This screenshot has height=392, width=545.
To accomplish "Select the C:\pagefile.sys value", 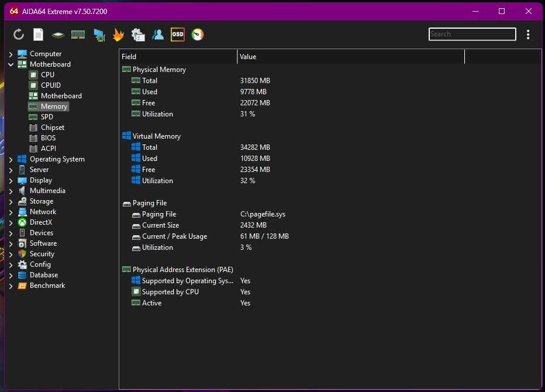I will (x=263, y=214).
